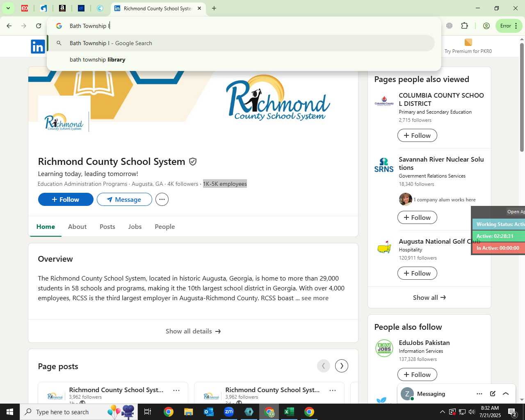Click the '4K followers' text
This screenshot has width=525, height=420.
183,184
